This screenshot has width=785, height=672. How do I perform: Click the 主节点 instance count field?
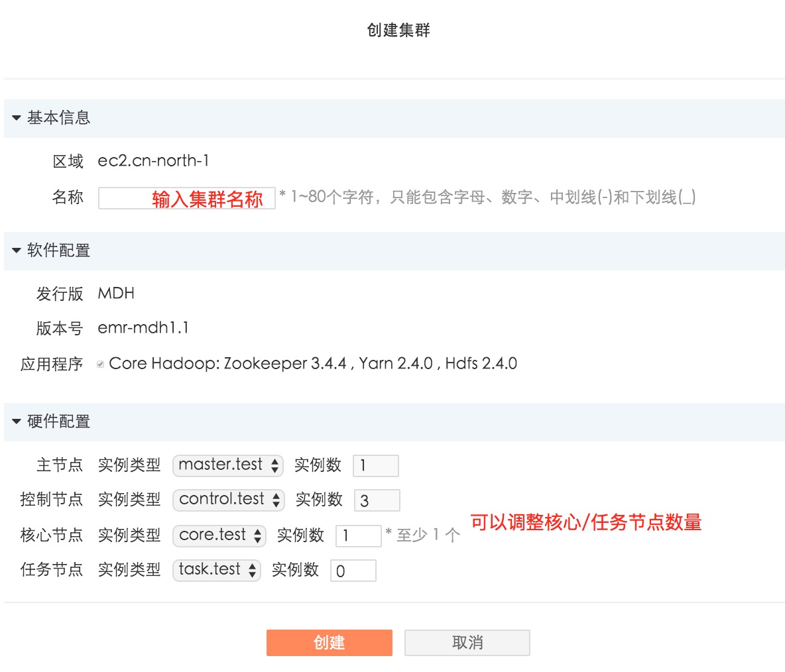pyautogui.click(x=375, y=465)
